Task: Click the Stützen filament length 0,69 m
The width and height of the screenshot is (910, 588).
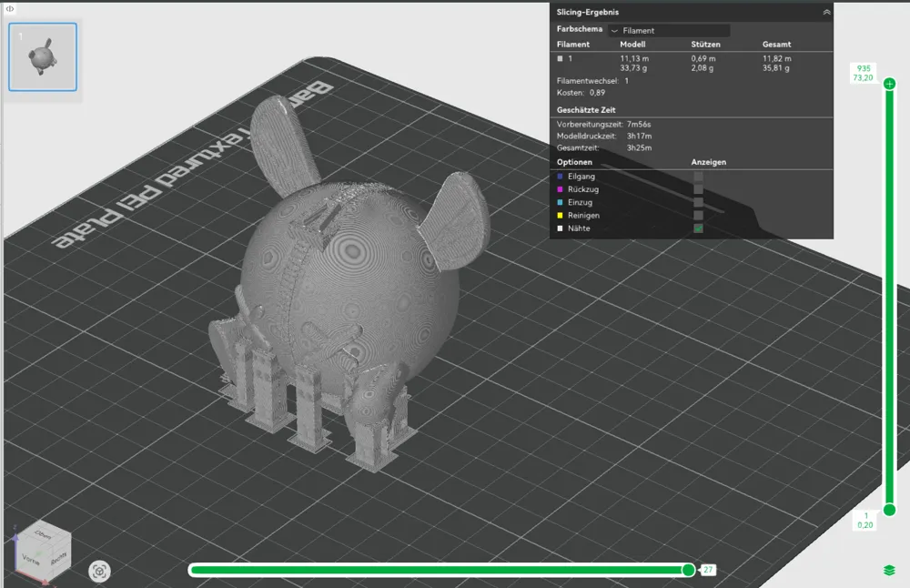Action: coord(703,58)
